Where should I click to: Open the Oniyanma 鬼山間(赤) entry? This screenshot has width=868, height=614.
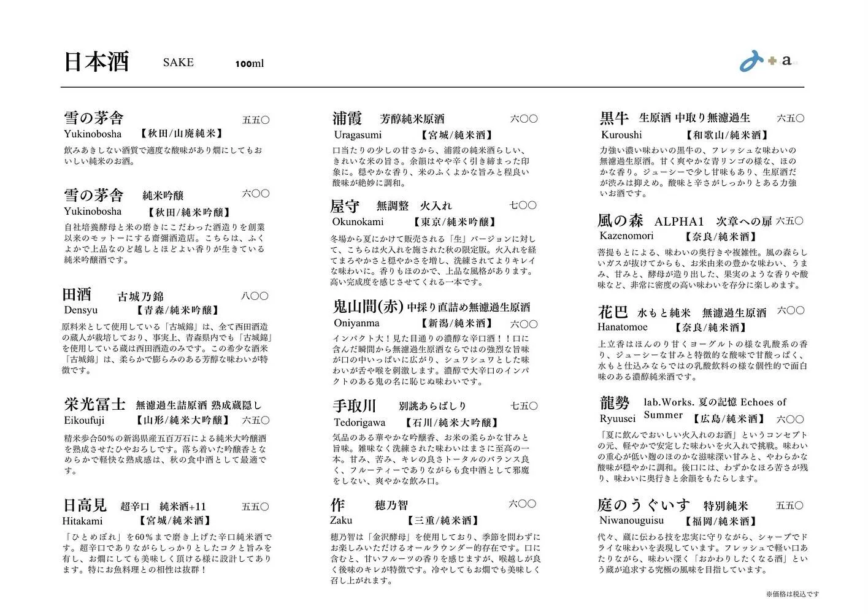[x=368, y=307]
